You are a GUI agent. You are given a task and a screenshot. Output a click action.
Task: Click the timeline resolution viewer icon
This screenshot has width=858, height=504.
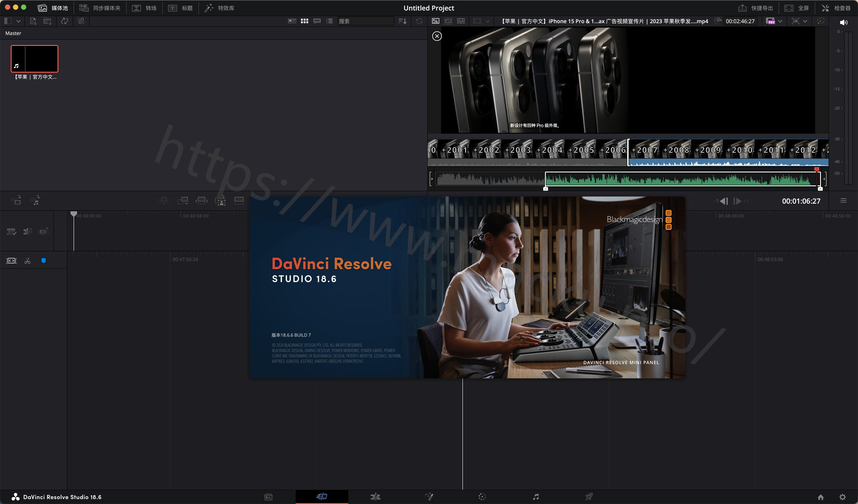tap(795, 21)
